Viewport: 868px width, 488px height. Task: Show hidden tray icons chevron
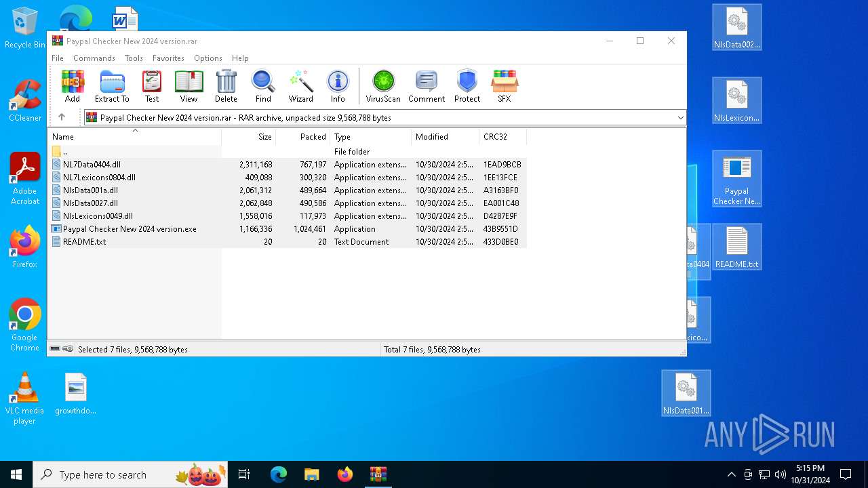point(731,474)
